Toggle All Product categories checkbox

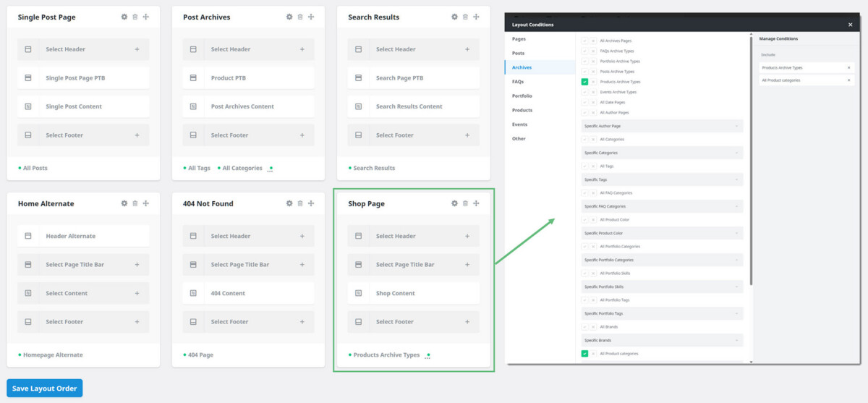[585, 354]
